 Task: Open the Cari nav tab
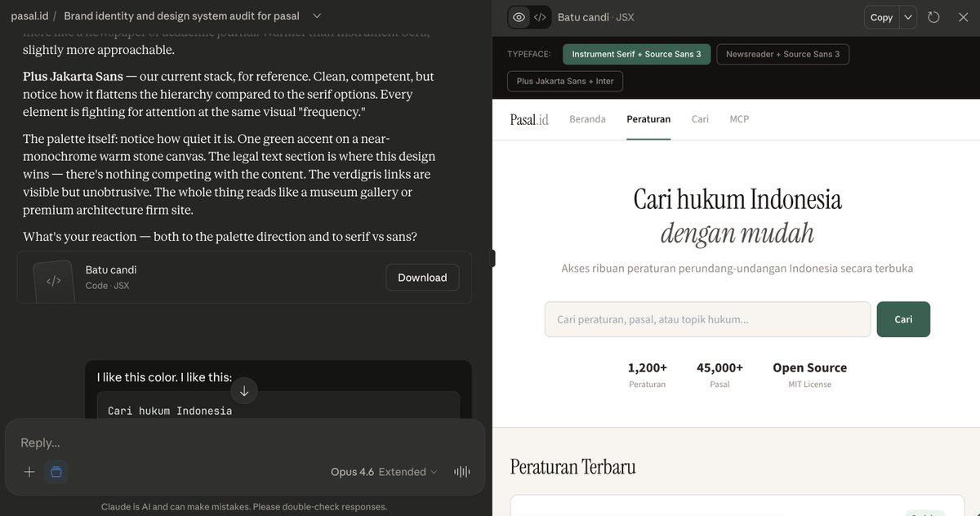point(700,119)
